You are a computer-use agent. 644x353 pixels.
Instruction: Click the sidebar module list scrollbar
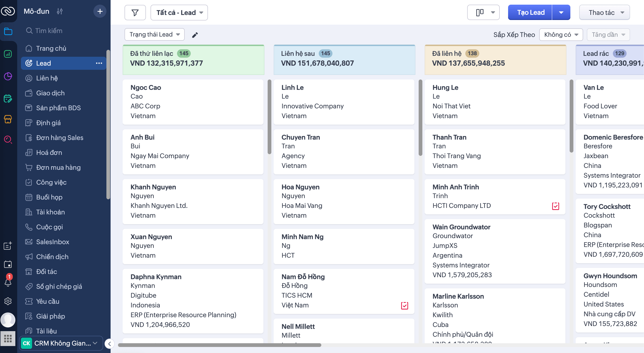108,125
